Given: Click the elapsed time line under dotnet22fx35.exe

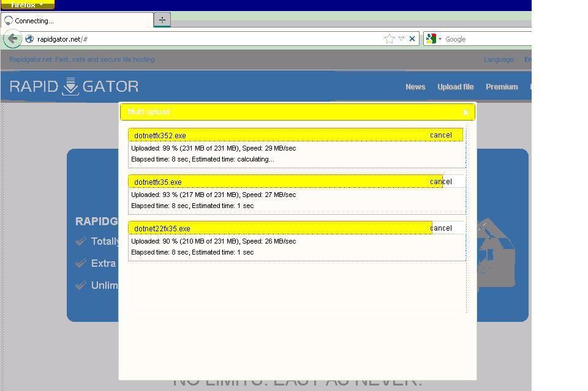Looking at the screenshot, I should [x=192, y=252].
